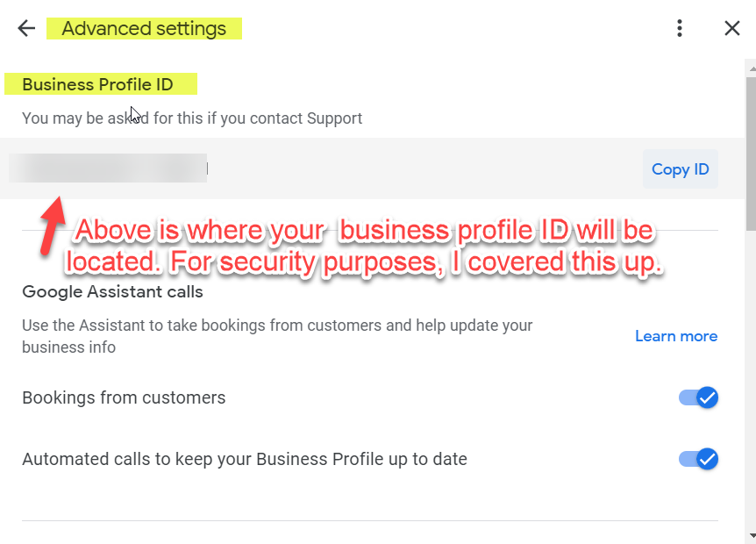Select the blurred Business Profile ID field
756x544 pixels.
pyautogui.click(x=108, y=168)
